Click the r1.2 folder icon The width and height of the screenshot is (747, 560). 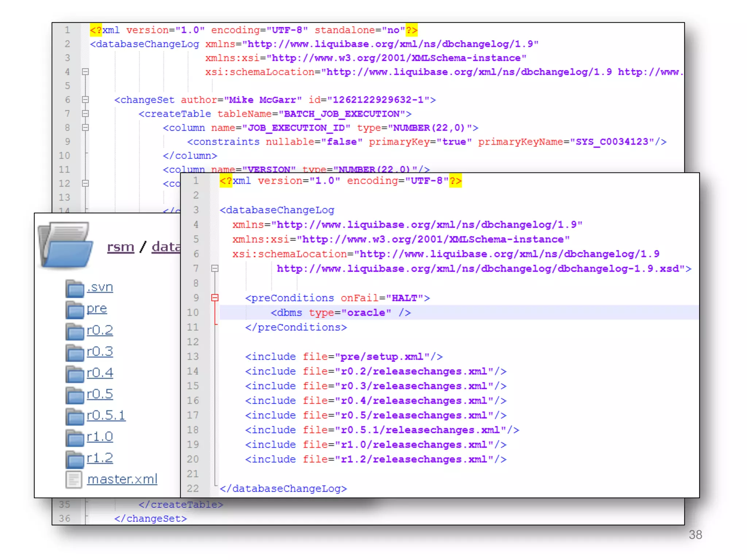tap(75, 459)
